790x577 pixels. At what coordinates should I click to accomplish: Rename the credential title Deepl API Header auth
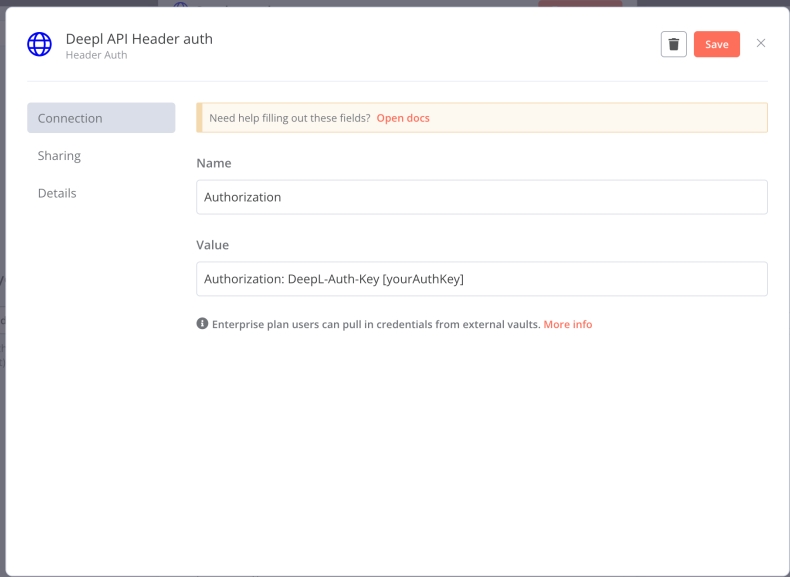pos(139,39)
